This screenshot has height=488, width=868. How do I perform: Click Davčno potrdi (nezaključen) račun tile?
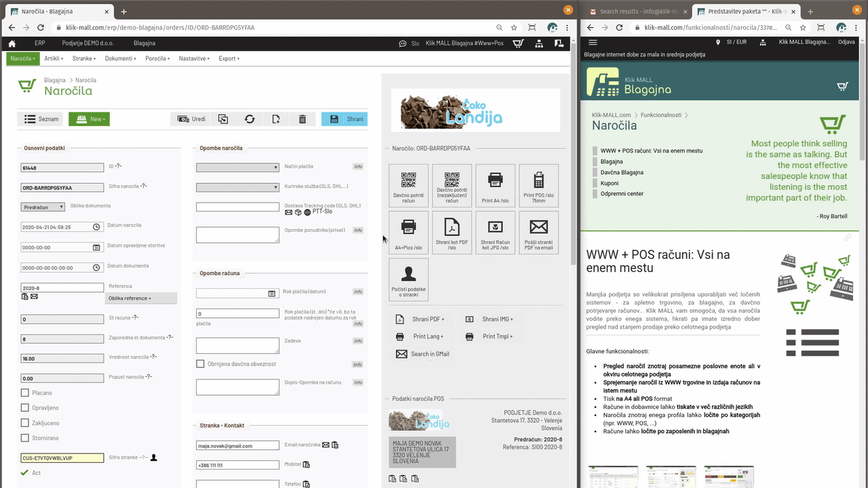(452, 186)
